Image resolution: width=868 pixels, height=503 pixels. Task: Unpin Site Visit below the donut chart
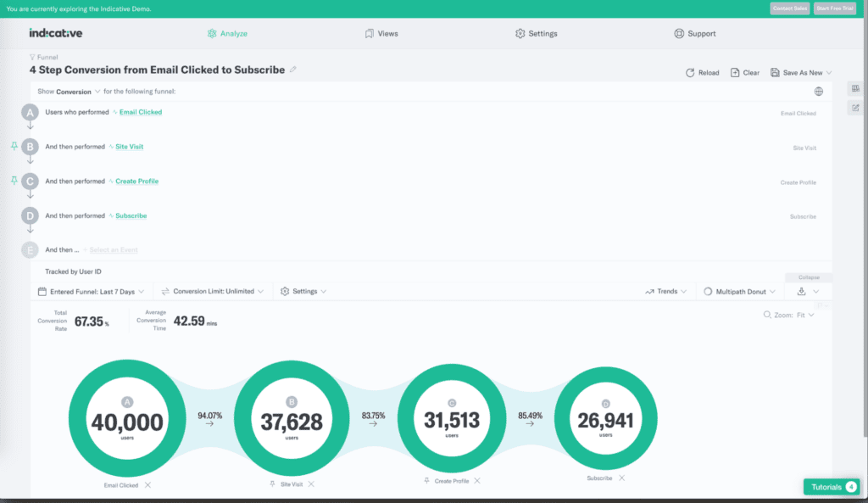tap(271, 483)
